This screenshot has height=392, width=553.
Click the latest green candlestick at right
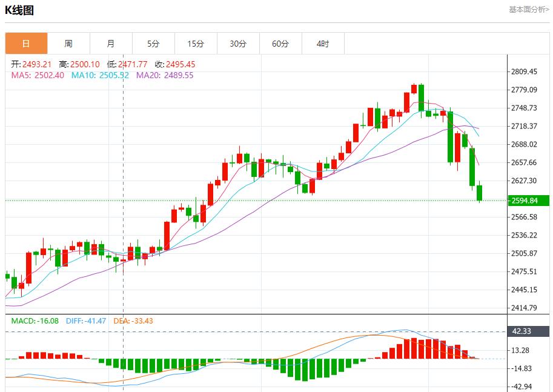click(480, 193)
